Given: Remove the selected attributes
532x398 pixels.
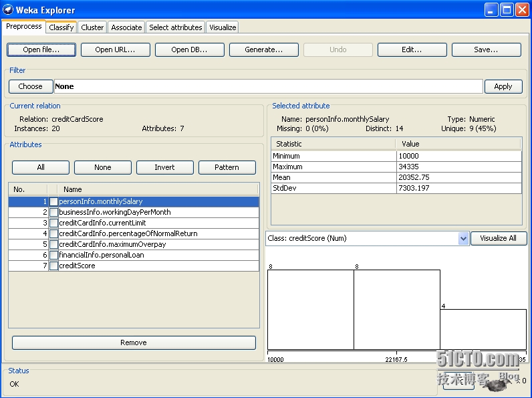Looking at the screenshot, I should click(x=134, y=342).
